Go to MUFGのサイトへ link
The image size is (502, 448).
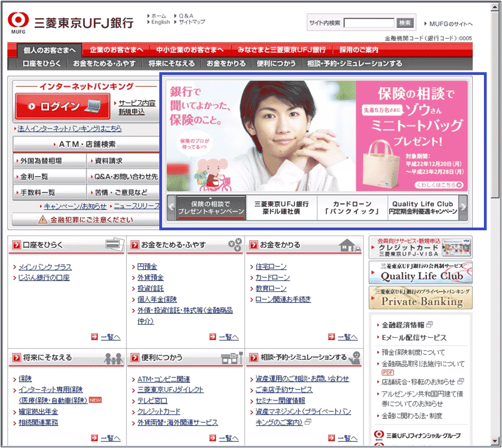tap(451, 24)
